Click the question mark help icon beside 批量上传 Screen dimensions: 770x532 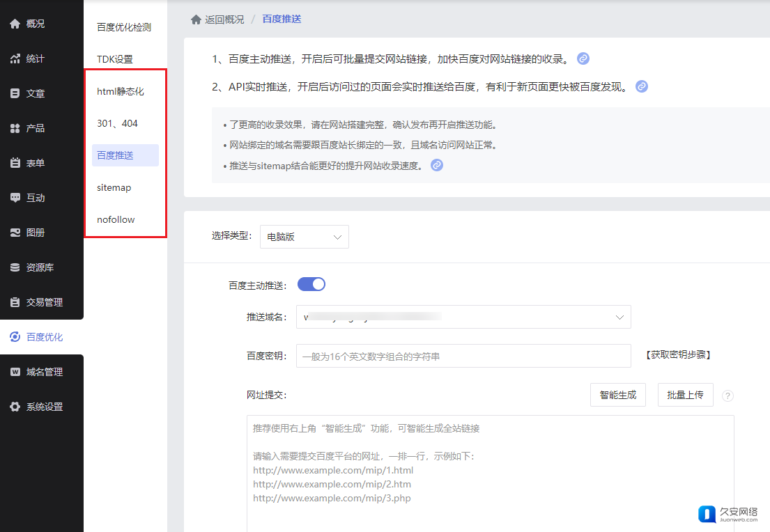click(727, 396)
